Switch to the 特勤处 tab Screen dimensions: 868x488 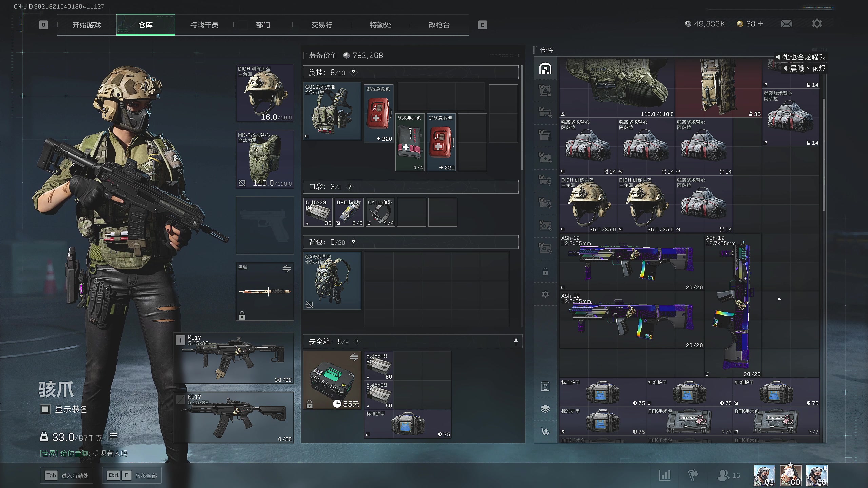[380, 25]
